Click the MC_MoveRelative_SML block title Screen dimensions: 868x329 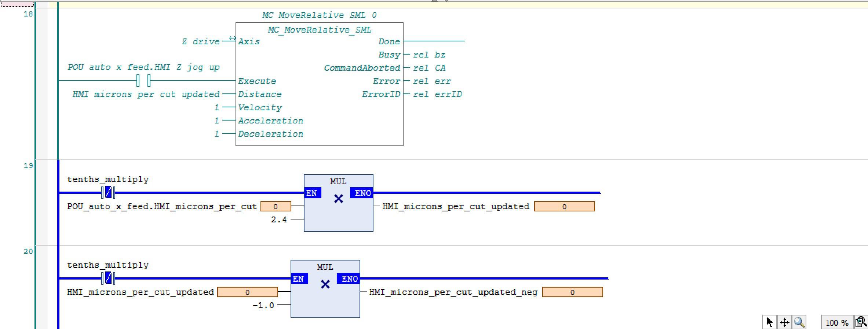319,30
